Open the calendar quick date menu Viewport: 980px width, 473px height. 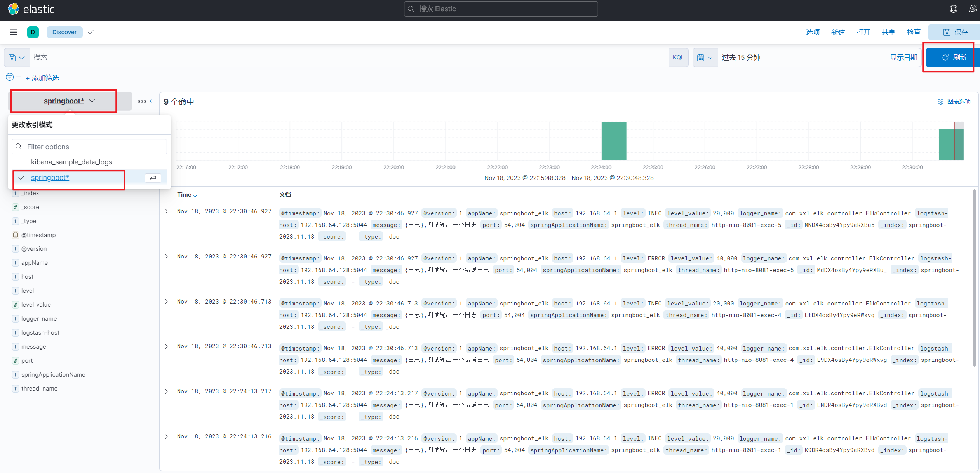[x=705, y=58]
